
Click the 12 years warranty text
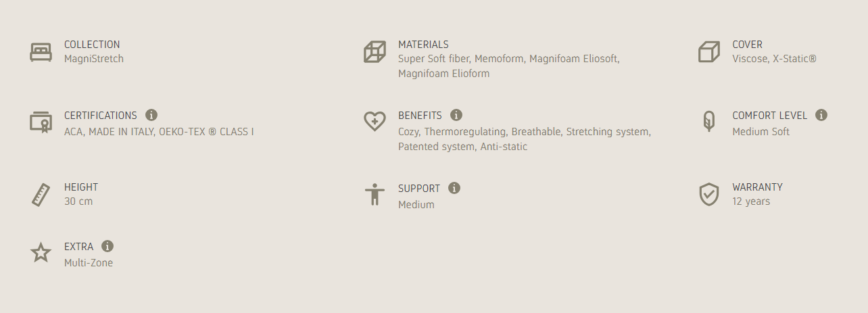coord(751,201)
